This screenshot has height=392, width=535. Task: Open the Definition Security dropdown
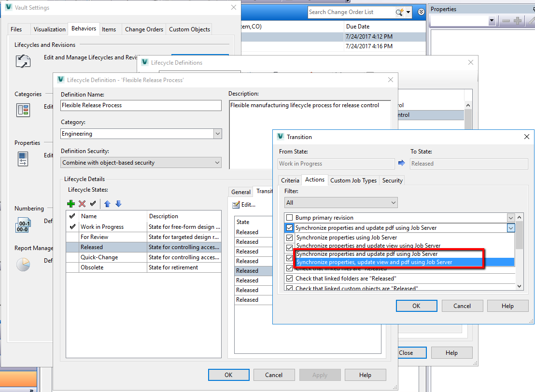point(217,163)
